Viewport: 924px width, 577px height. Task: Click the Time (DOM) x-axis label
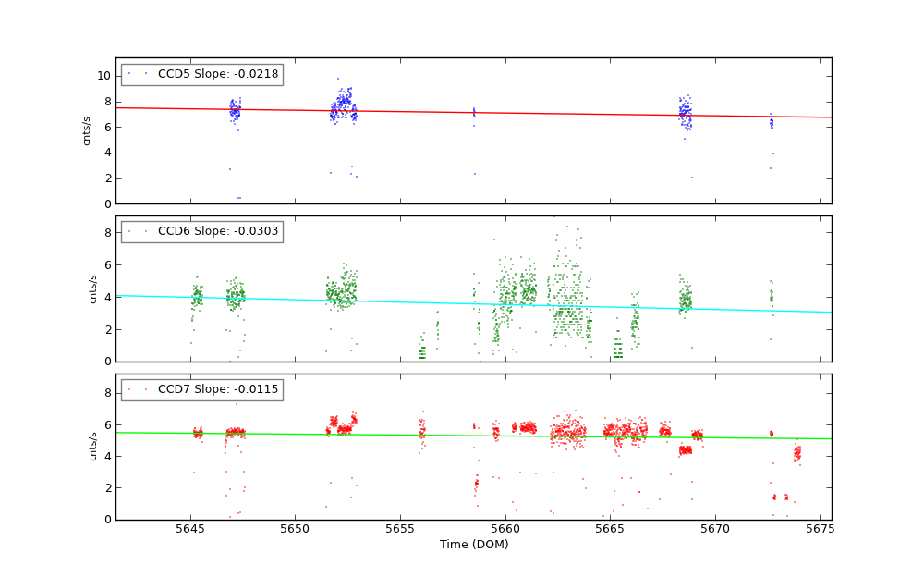point(473,545)
